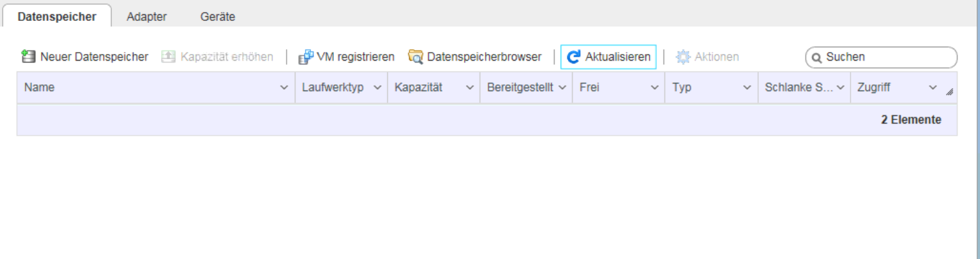This screenshot has width=980, height=259.
Task: Sort by the Name column header
Action: point(39,88)
